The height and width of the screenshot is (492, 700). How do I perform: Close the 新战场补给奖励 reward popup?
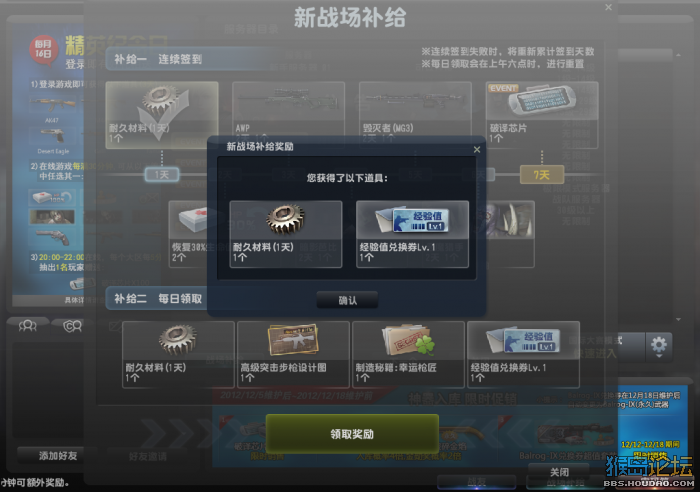(477, 150)
